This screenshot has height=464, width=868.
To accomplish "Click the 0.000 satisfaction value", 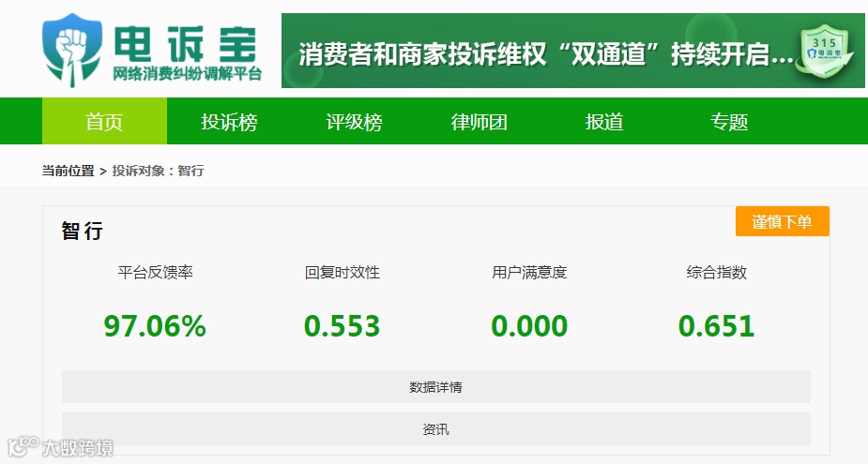I will 529,326.
